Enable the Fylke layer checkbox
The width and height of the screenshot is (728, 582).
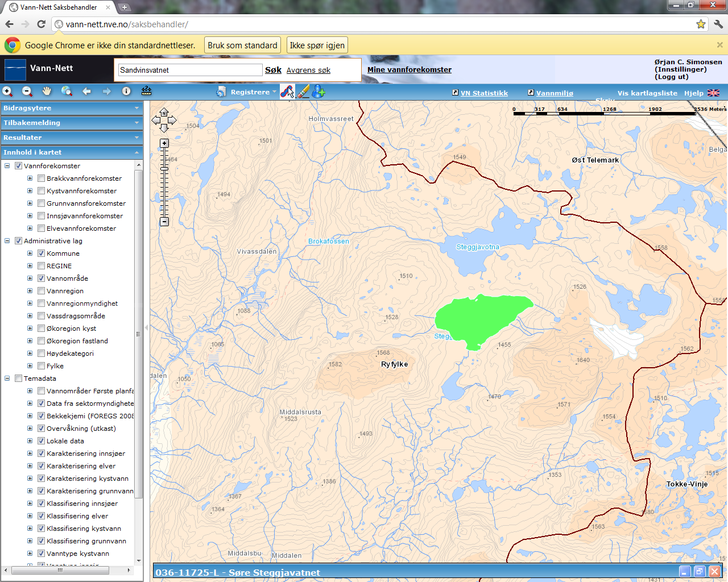pyautogui.click(x=41, y=366)
